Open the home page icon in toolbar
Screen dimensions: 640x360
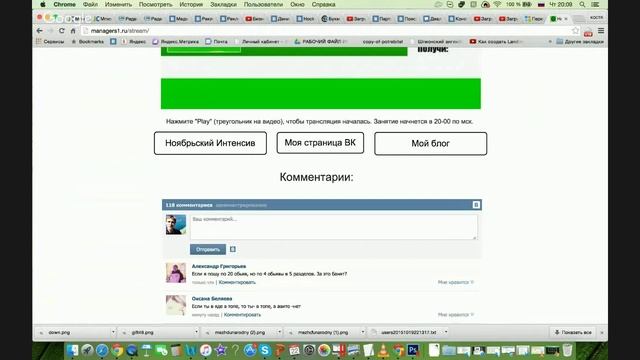[x=73, y=31]
